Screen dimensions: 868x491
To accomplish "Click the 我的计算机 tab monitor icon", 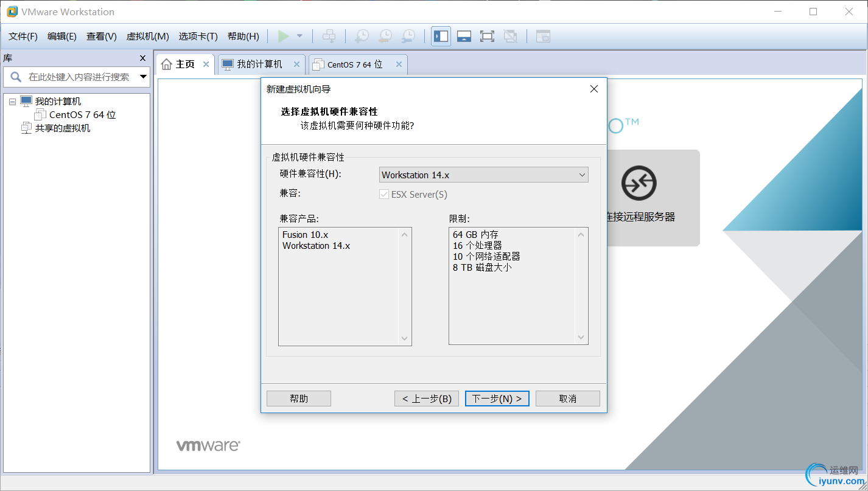I will pos(228,64).
